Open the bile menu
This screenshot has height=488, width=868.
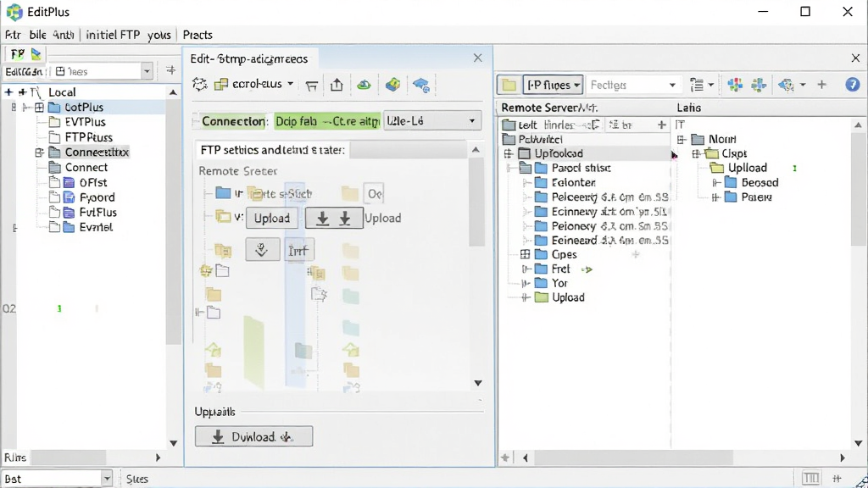[x=37, y=34]
